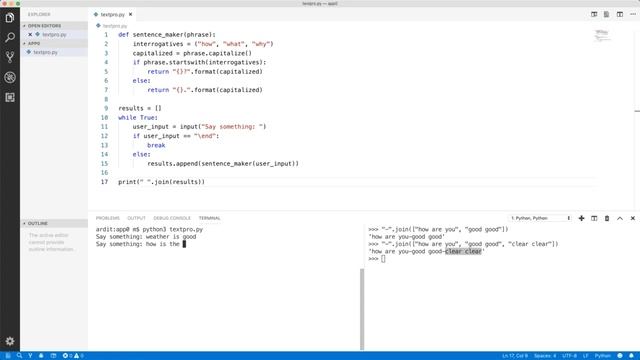This screenshot has width=640, height=360.
Task: Switch to the Output tab
Action: (x=136, y=218)
